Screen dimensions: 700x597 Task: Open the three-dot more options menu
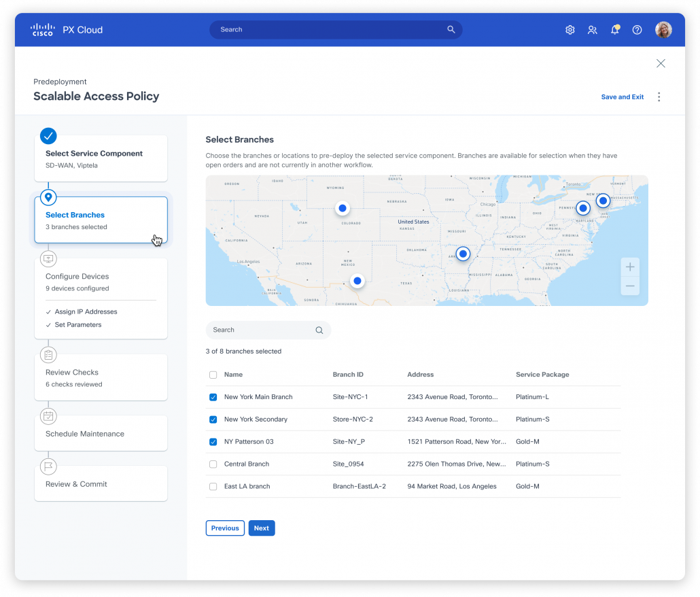click(x=659, y=97)
